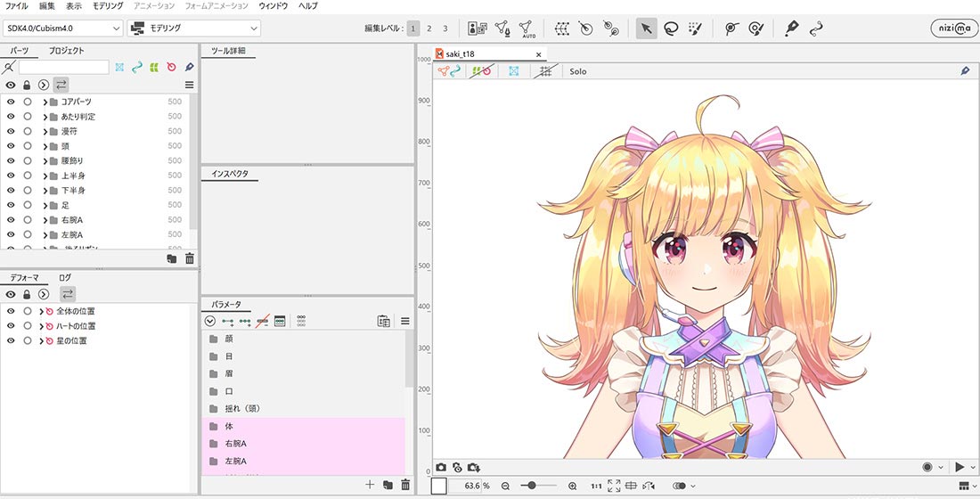Delete parameter with the trash icon
This screenshot has height=499, width=980.
click(405, 485)
